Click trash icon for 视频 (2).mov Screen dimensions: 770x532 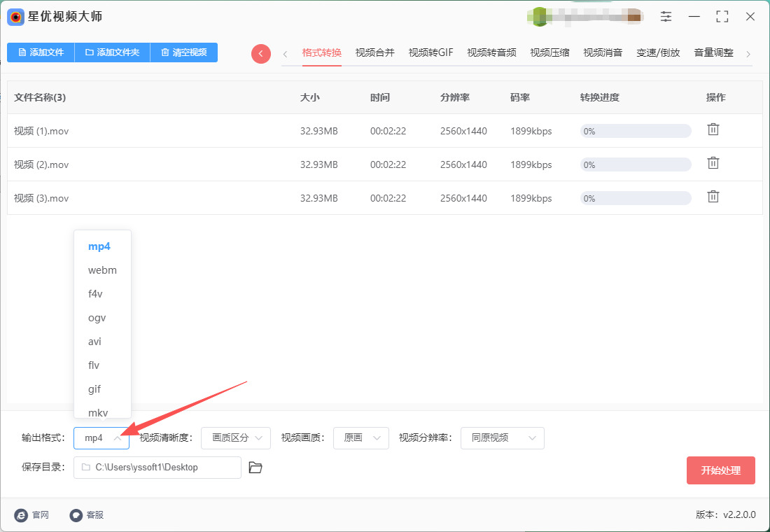coord(713,163)
